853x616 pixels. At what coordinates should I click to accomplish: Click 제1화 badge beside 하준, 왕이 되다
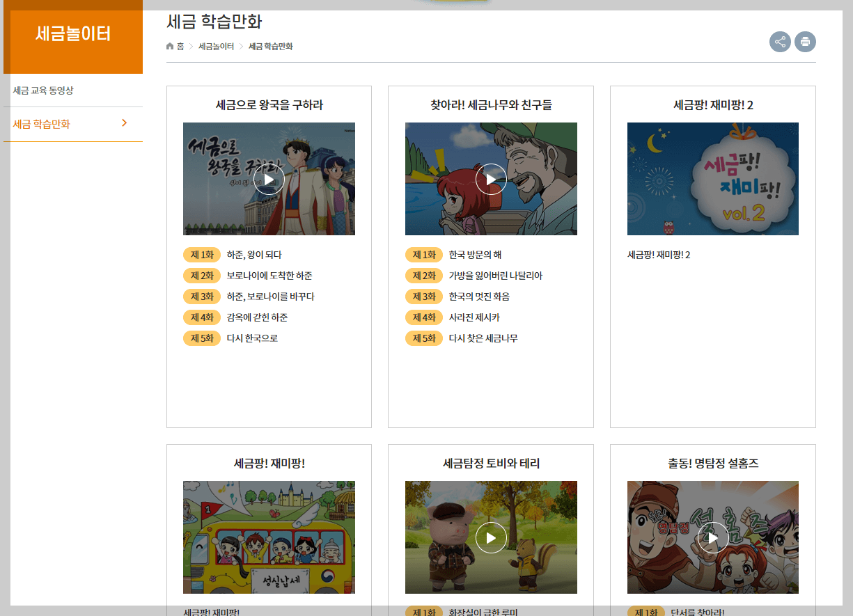pos(202,255)
